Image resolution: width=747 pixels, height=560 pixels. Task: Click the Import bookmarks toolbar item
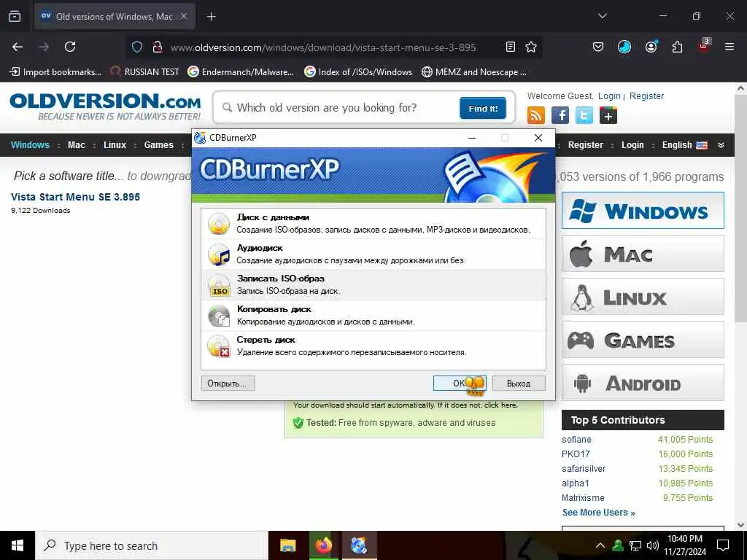click(x=55, y=72)
